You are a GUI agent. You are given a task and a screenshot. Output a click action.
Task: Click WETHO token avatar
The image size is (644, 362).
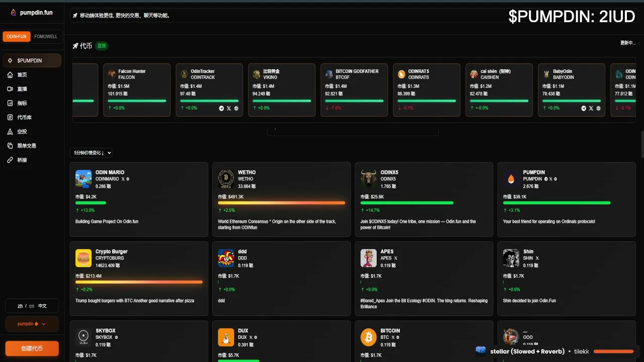coord(226,179)
